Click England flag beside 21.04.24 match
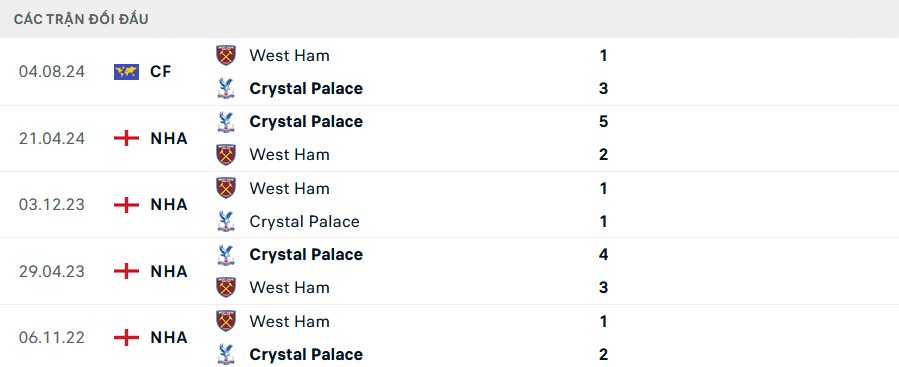This screenshot has width=899, height=367. point(126,138)
